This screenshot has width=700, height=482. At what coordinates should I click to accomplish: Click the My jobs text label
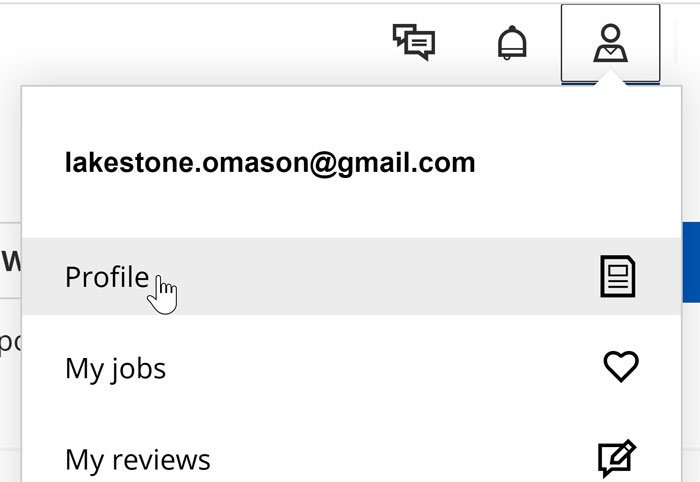click(x=115, y=368)
